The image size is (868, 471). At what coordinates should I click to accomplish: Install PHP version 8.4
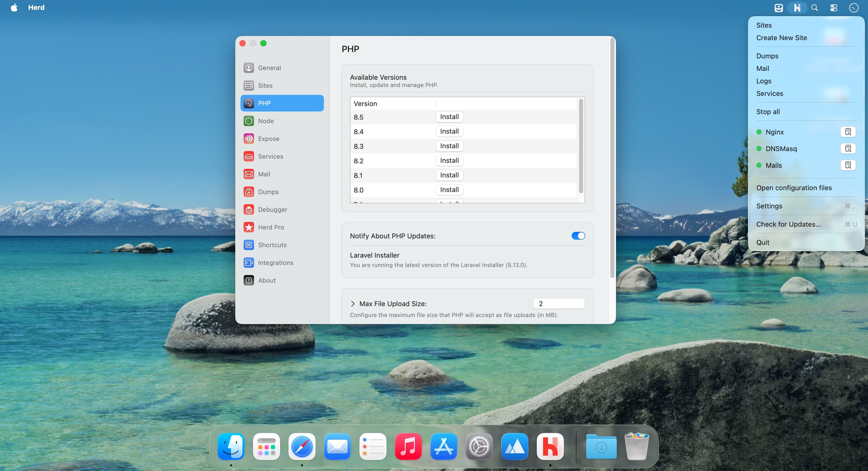click(449, 131)
